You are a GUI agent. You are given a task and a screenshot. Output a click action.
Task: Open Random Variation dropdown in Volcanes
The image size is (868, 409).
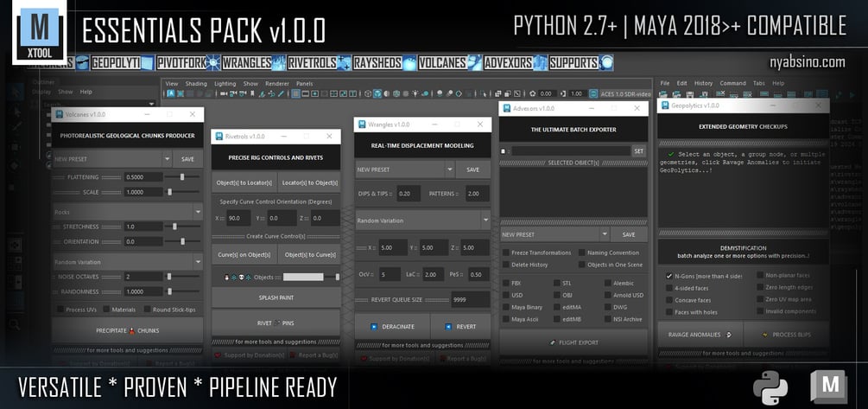(x=127, y=262)
